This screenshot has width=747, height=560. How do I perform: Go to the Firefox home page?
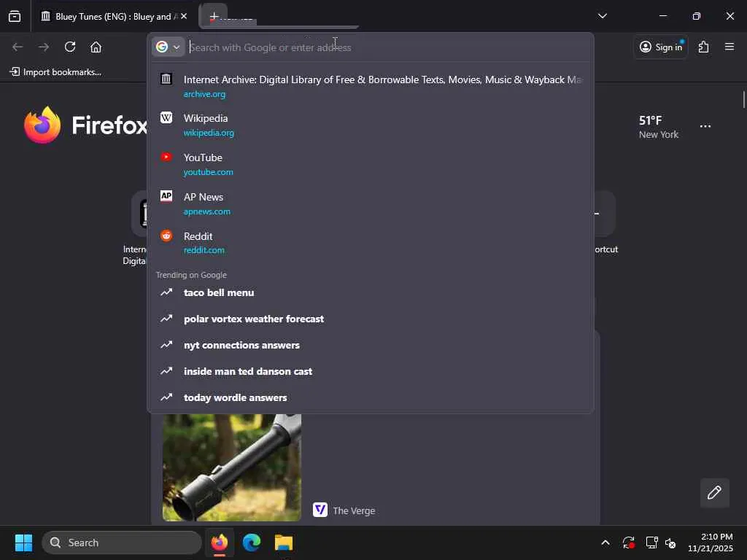coord(96,47)
